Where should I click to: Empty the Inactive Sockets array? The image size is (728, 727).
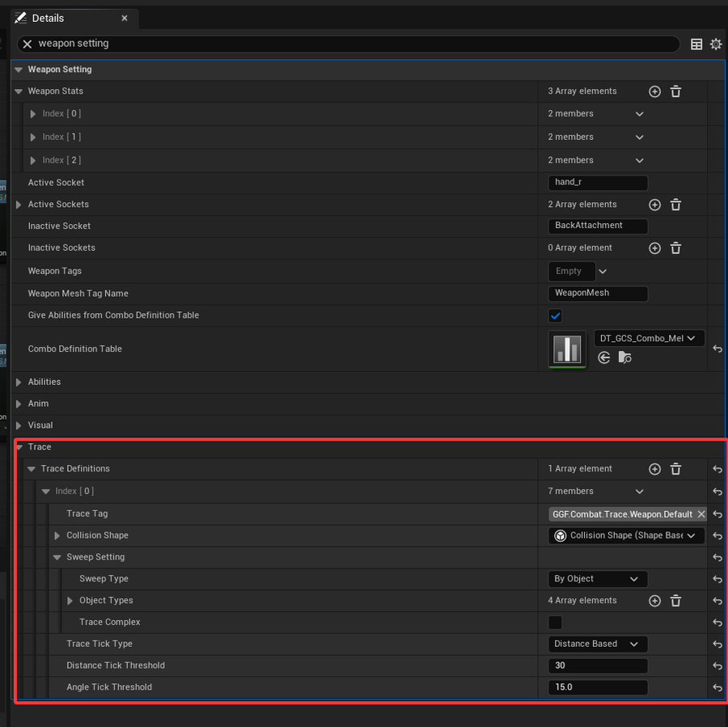pyautogui.click(x=675, y=248)
